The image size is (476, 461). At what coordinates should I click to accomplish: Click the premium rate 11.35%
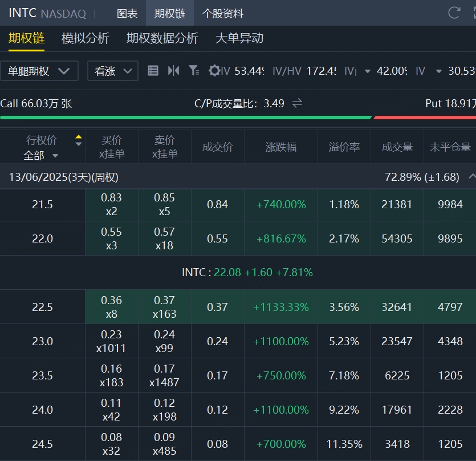point(344,444)
